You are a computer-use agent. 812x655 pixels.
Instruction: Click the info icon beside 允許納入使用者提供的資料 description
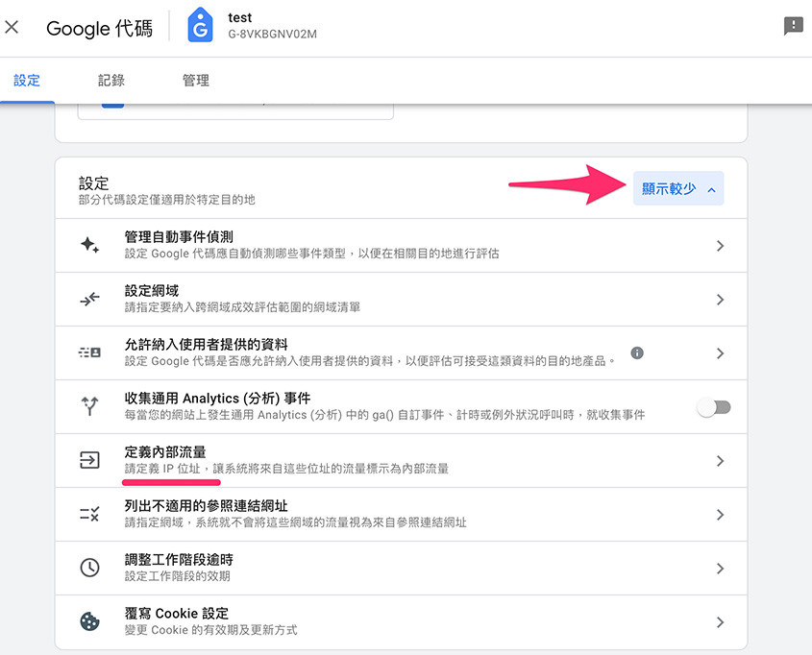pos(637,352)
